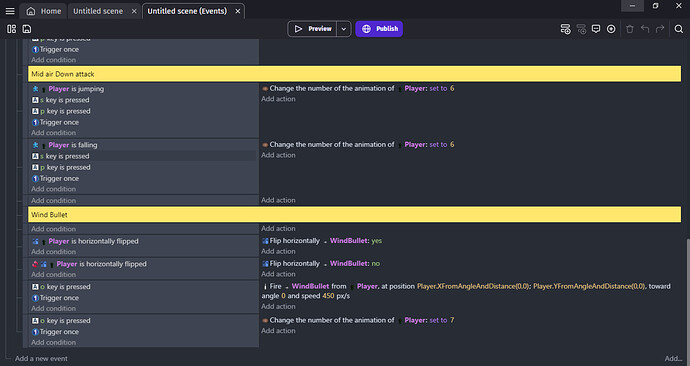
Task: Click the circled plus add-other-event icon
Action: (x=611, y=29)
